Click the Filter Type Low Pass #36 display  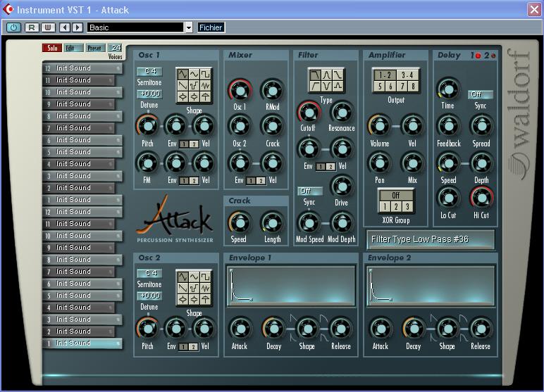[x=431, y=239]
